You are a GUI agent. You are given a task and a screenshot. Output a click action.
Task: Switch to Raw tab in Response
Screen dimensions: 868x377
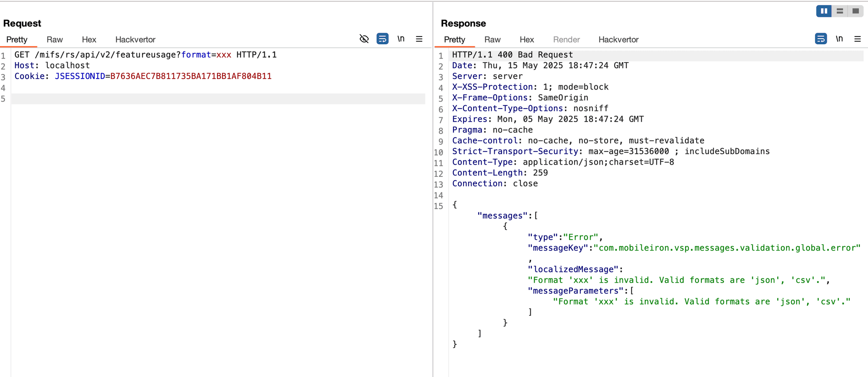click(x=492, y=40)
